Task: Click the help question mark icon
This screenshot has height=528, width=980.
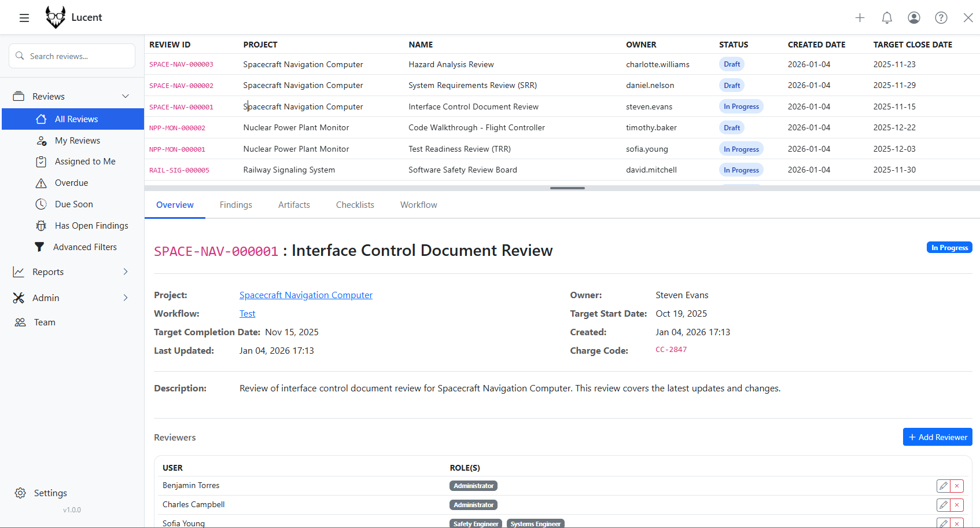Action: pyautogui.click(x=941, y=17)
